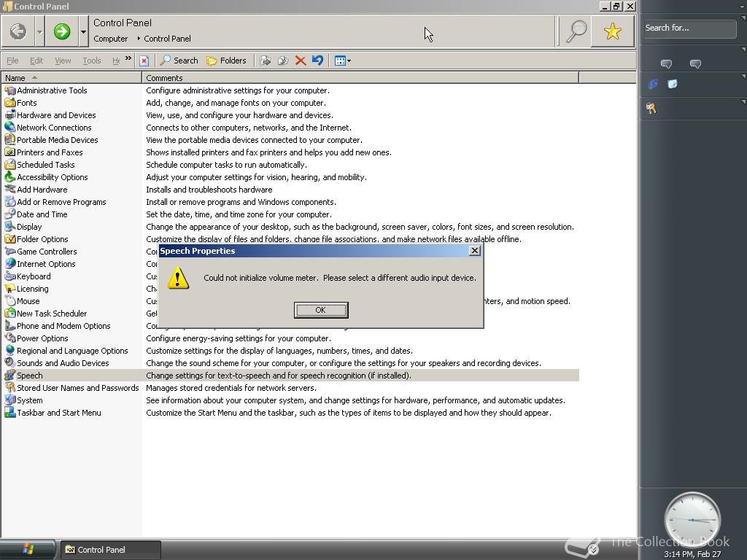
Task: Click the first speech bubble sidebar icon
Action: click(x=666, y=64)
